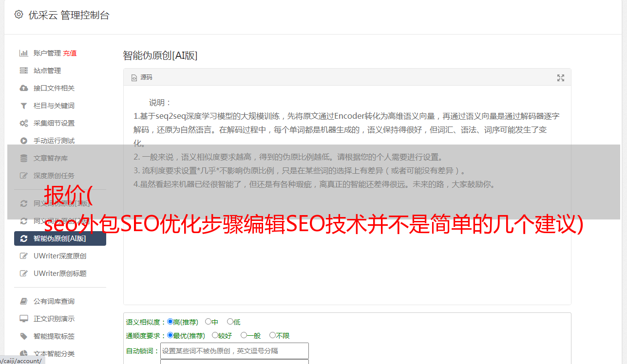Open 同义词伪原创[2版] via its refresh icon

point(23,221)
